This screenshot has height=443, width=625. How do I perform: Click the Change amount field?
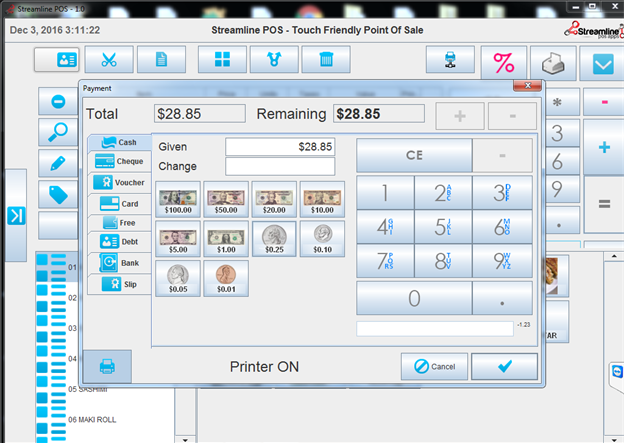pyautogui.click(x=280, y=166)
